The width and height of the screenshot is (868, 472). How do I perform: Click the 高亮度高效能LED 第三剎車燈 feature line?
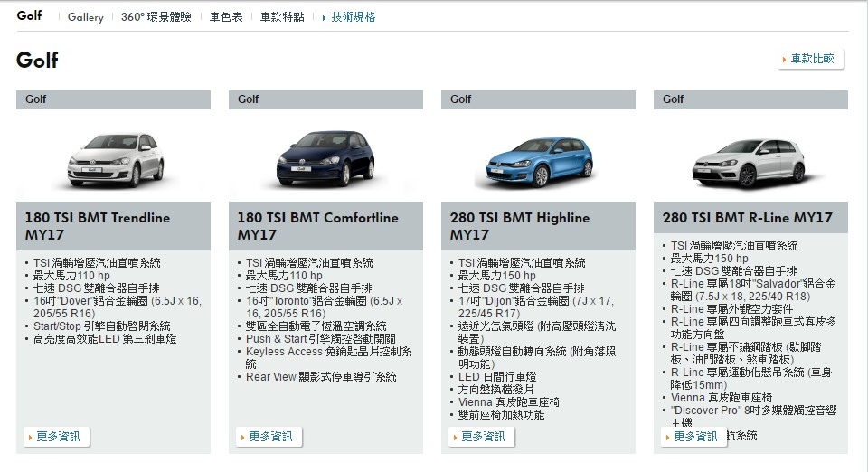tap(105, 339)
